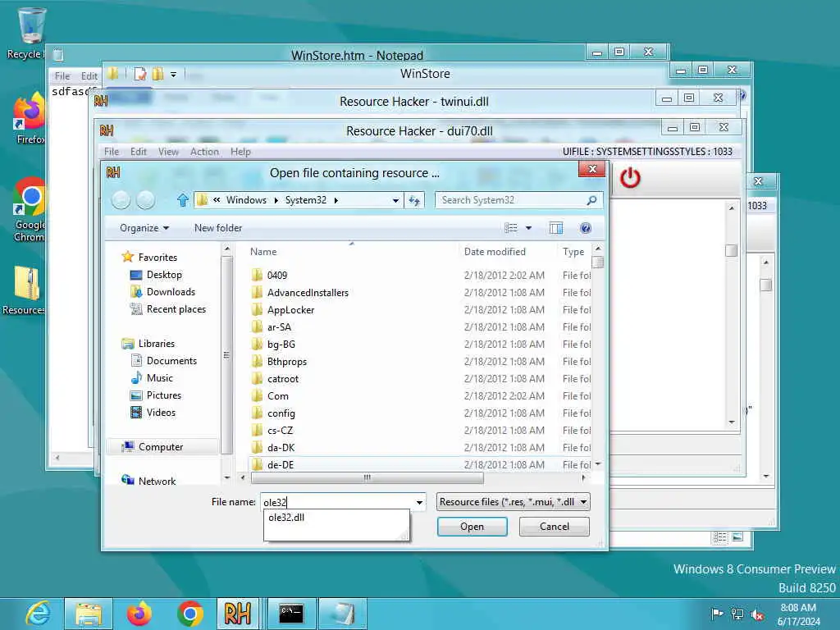840x630 pixels.
Task: Click the file list vertical scrollbar thumb
Action: click(598, 262)
